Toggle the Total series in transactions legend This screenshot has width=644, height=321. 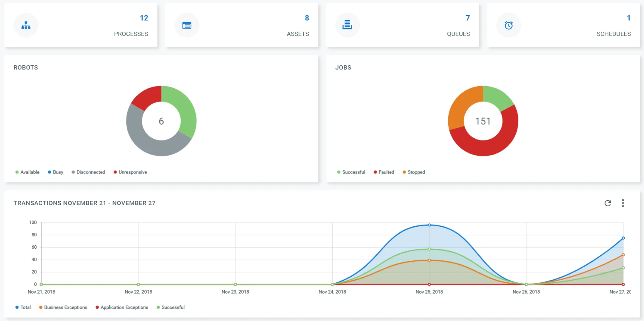pos(23,307)
